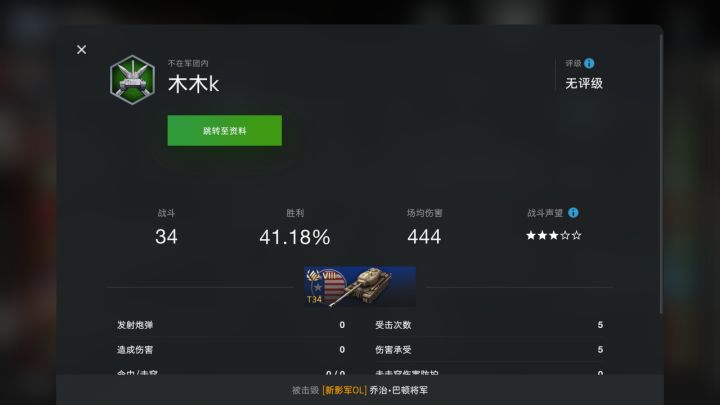
Task: Click the panel's vertical scrollbar
Action: (661, 174)
